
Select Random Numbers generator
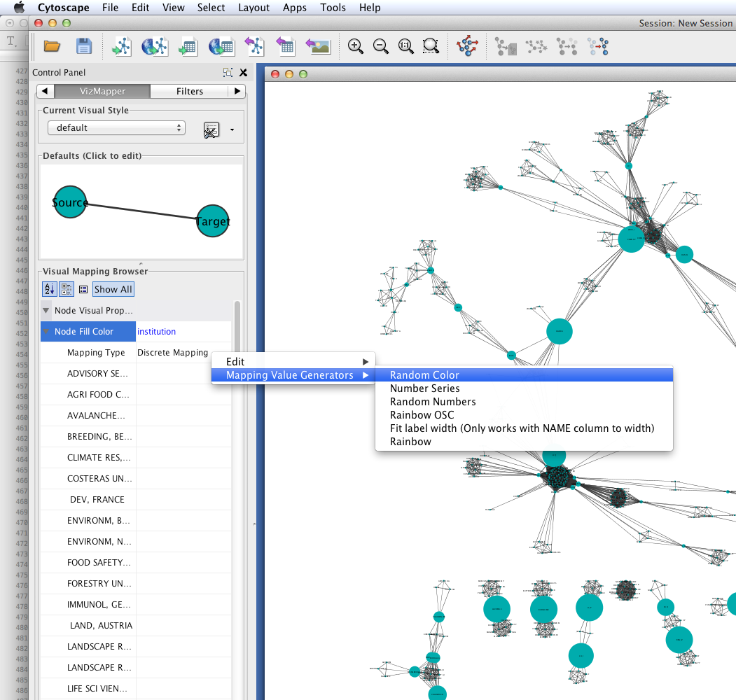(524, 402)
